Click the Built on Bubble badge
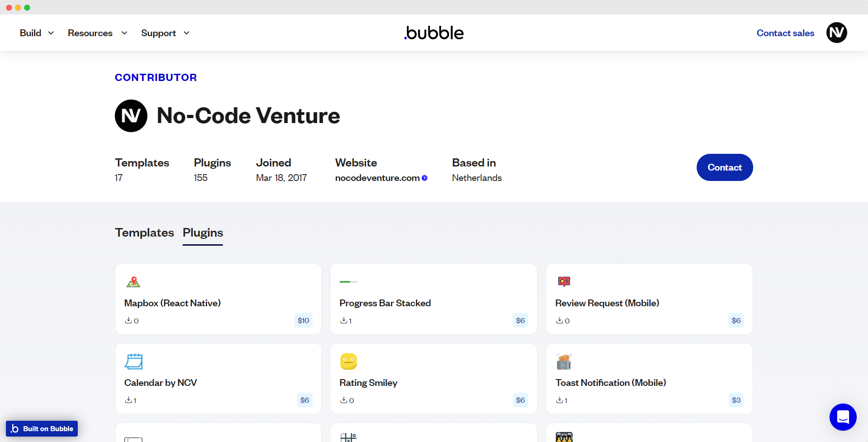The width and height of the screenshot is (868, 442). [x=42, y=428]
